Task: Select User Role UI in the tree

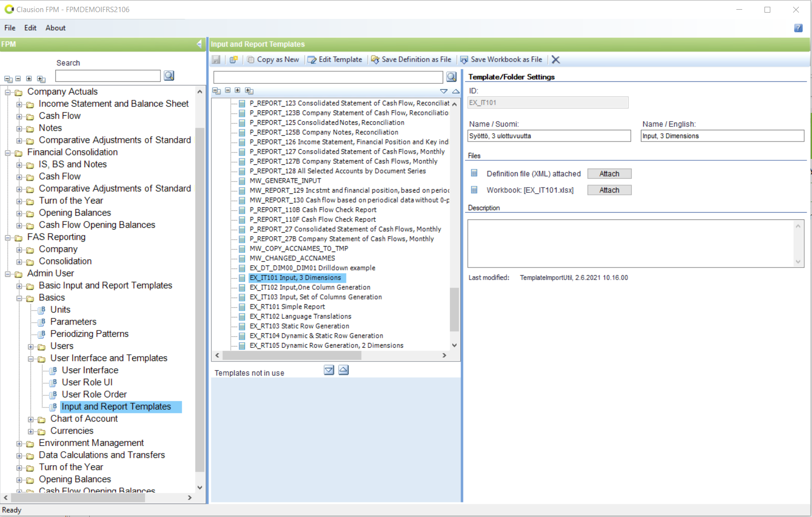Action: 87,382
